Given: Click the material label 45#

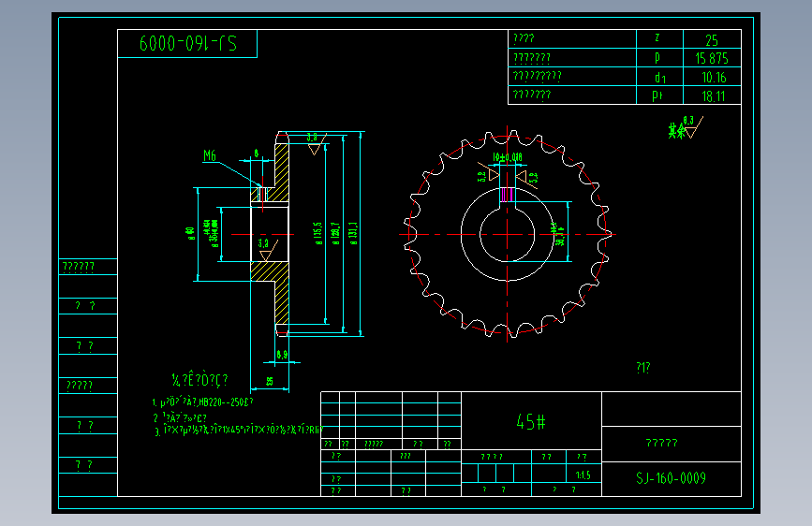Looking at the screenshot, I should point(531,422).
